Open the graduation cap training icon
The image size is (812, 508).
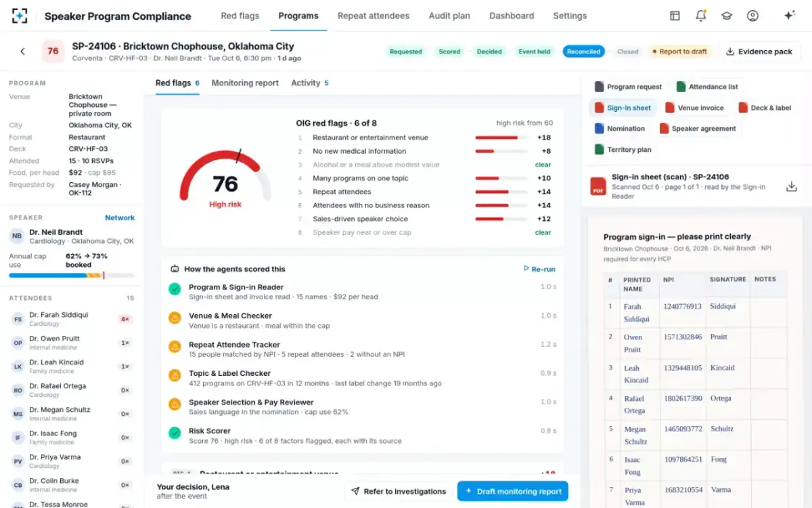click(727, 16)
